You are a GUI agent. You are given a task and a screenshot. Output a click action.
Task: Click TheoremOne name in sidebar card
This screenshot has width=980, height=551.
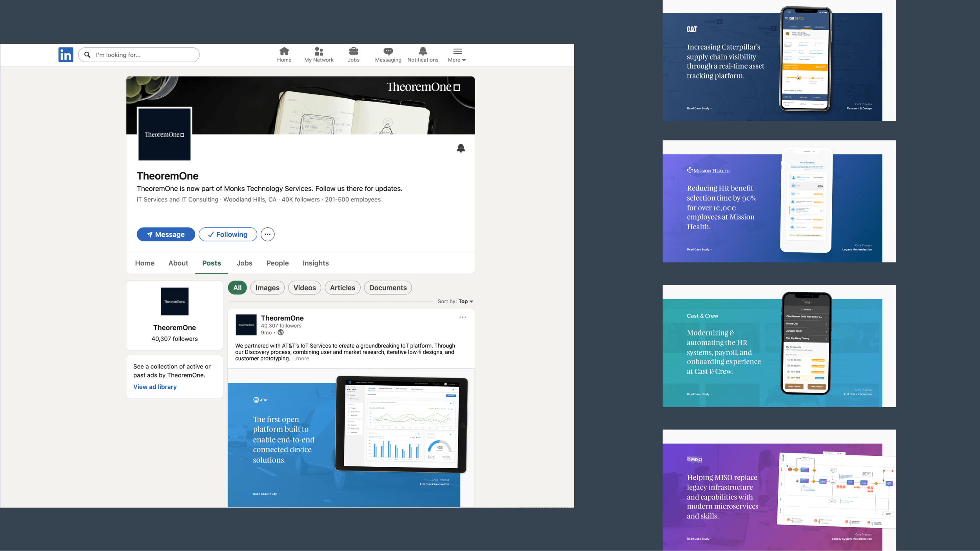click(174, 328)
